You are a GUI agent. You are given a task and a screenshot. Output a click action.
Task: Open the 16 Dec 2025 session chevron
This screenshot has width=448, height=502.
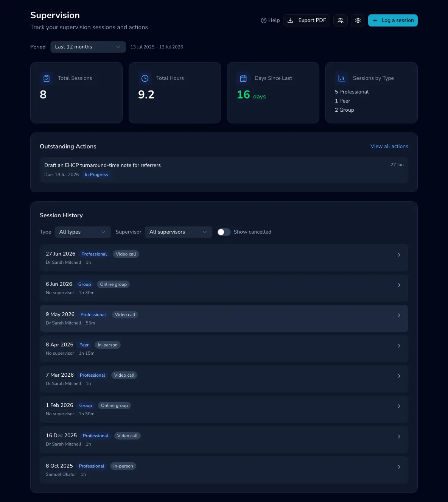(x=399, y=437)
